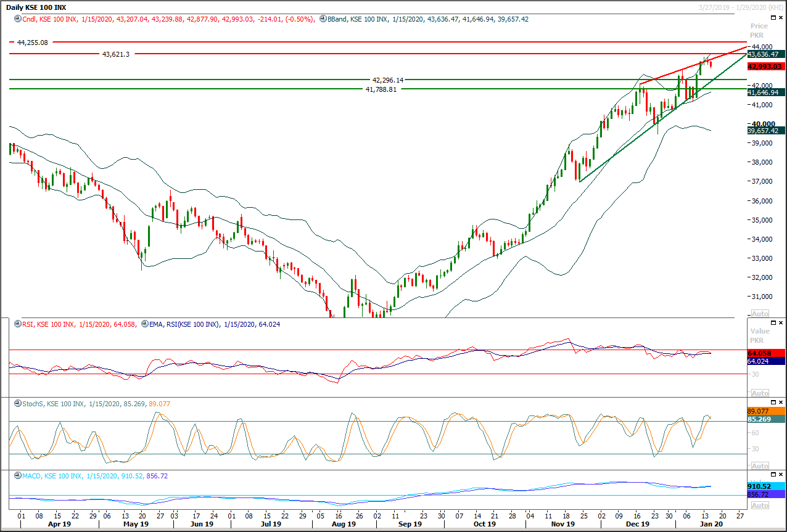This screenshot has height=532, width=787.
Task: Toggle Auto scaling on the RSI value axis
Action: (x=759, y=393)
